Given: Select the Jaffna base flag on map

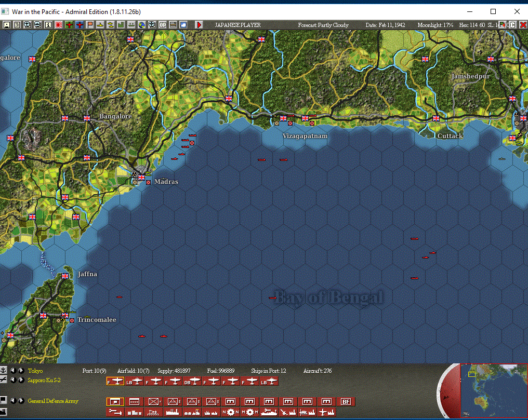Looking at the screenshot, I should tap(65, 276).
